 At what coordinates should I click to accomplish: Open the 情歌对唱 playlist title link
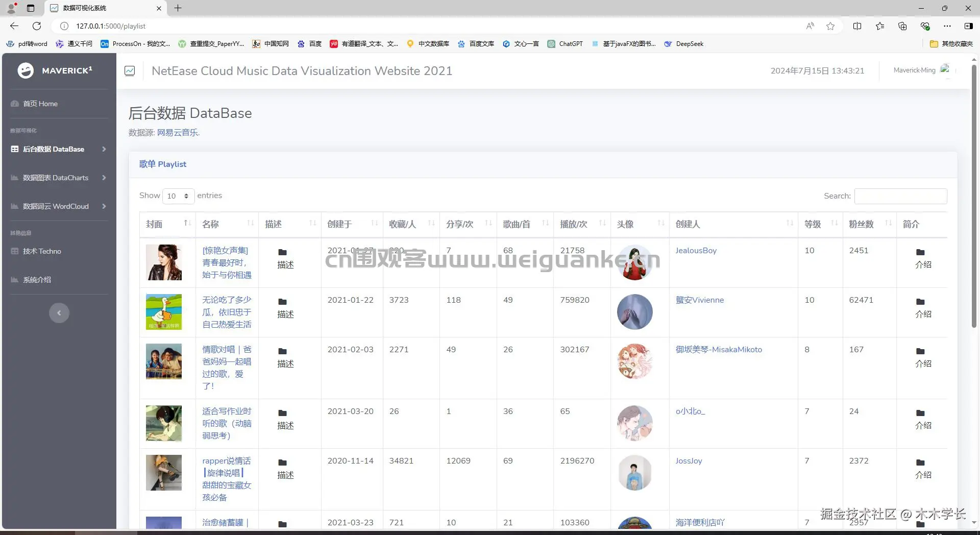click(x=227, y=368)
